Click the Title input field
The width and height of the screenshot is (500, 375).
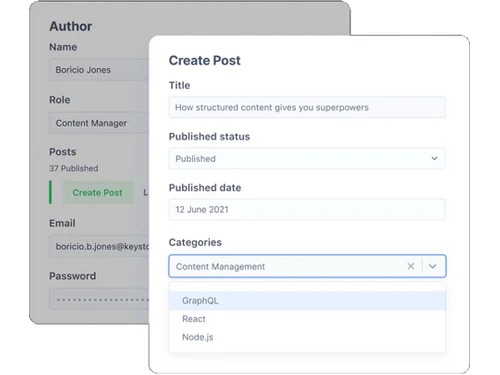(307, 107)
